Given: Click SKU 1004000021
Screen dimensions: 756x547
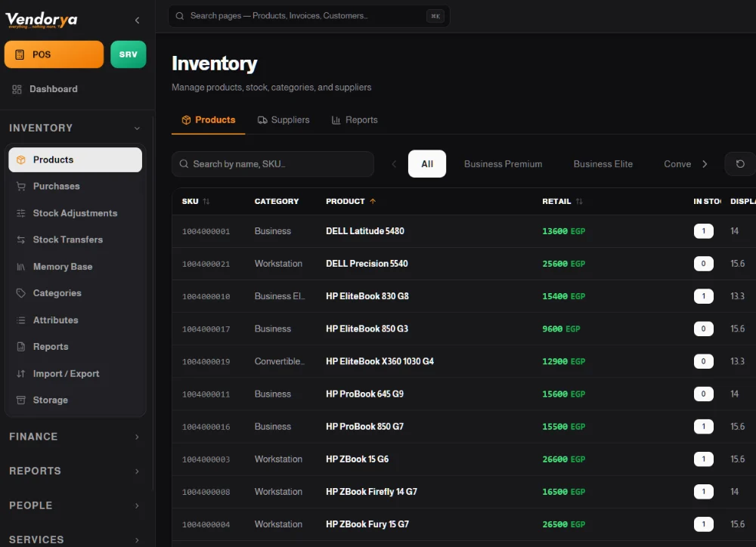Looking at the screenshot, I should [x=206, y=264].
